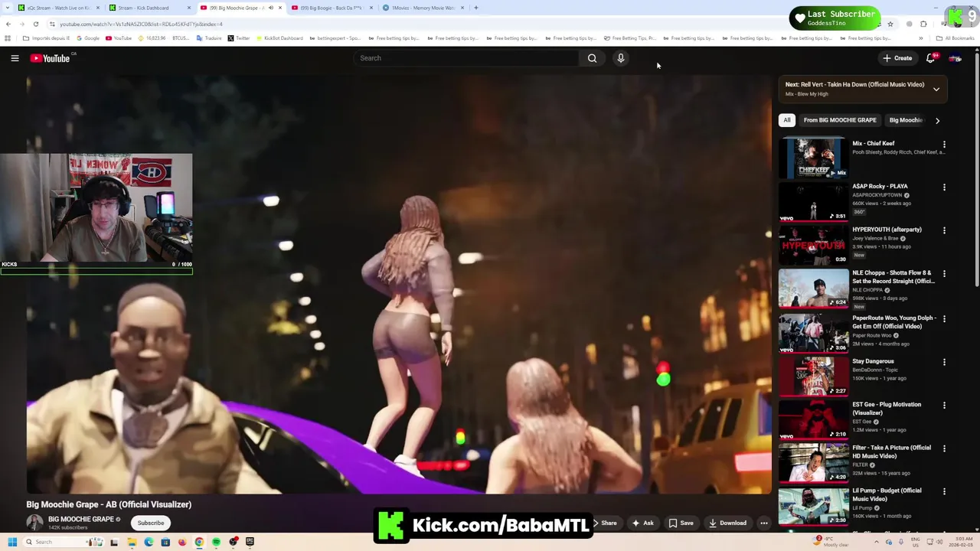Click the YouTube search input field
Image resolution: width=980 pixels, height=551 pixels.
click(467, 58)
